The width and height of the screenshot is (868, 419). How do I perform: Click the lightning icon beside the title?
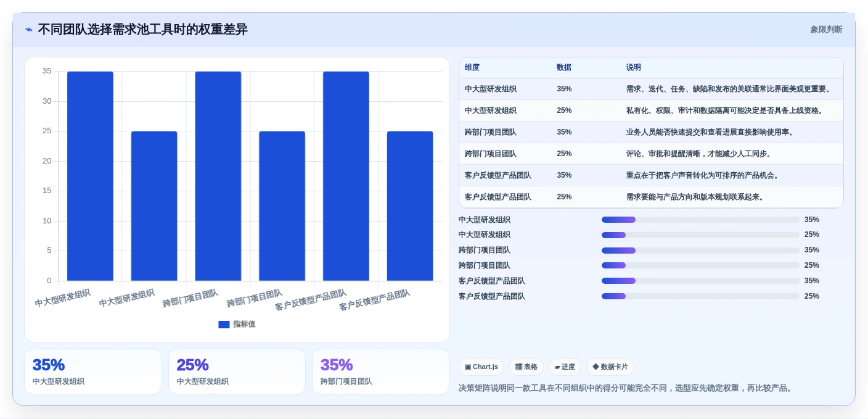pyautogui.click(x=29, y=30)
